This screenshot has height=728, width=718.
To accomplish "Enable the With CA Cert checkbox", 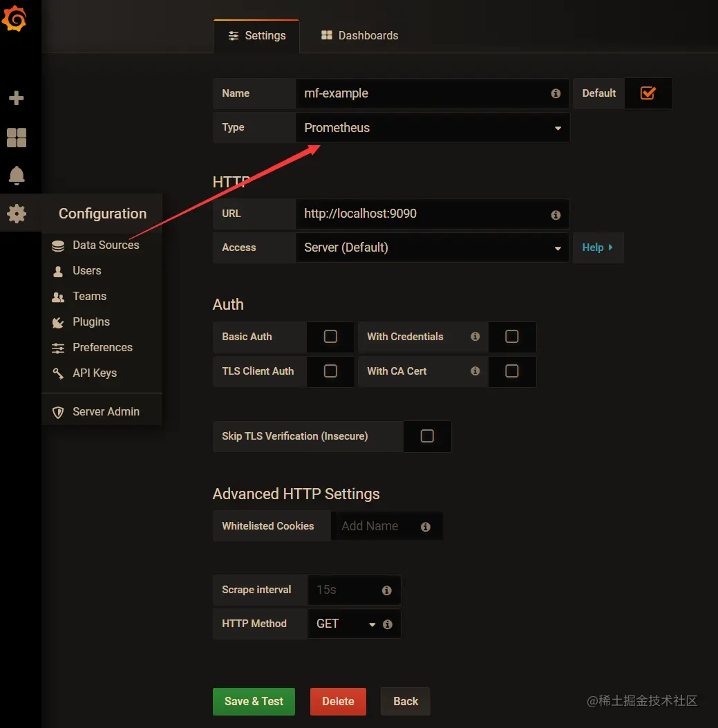I will pos(511,371).
